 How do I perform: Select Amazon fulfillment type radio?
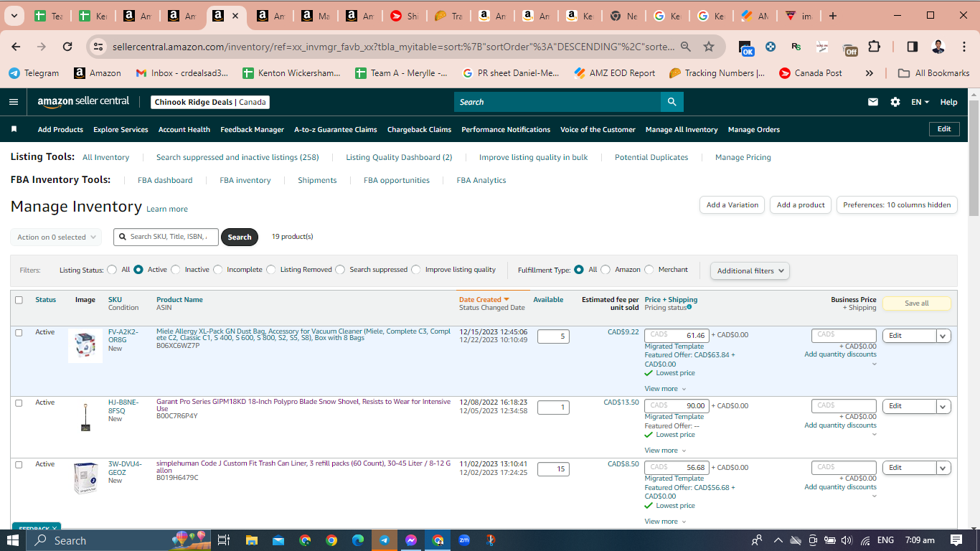tap(606, 270)
